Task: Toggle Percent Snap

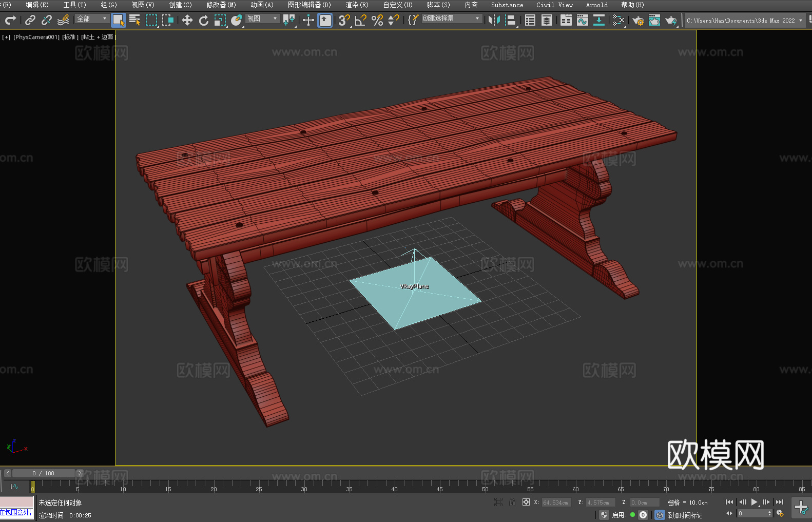Action: pos(377,20)
